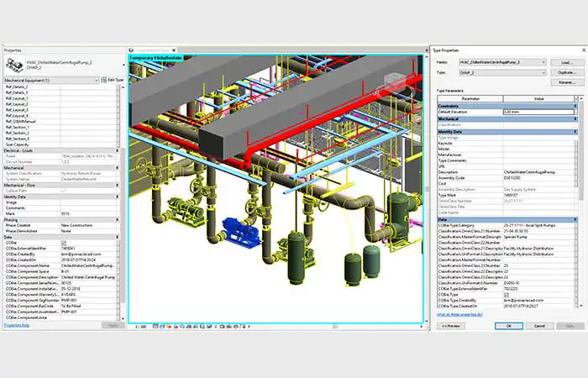
Task: Open the Visual Style icon in view control bar
Action: pos(162,327)
